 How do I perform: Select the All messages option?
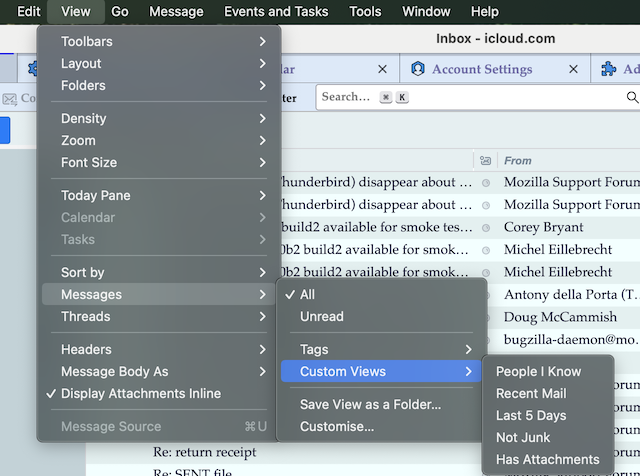click(x=381, y=294)
